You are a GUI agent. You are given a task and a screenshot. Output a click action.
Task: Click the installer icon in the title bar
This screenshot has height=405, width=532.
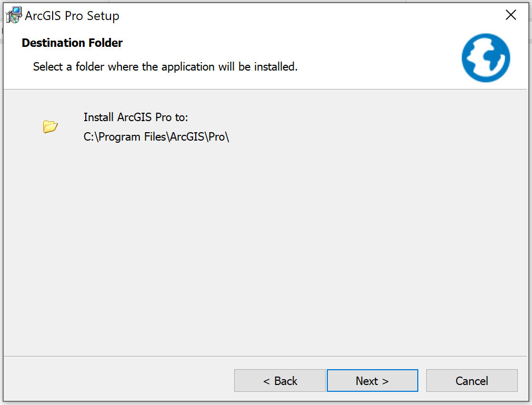pos(14,15)
